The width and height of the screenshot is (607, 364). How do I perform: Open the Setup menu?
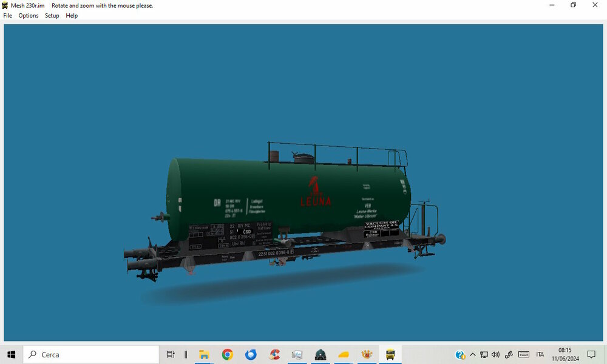click(52, 16)
